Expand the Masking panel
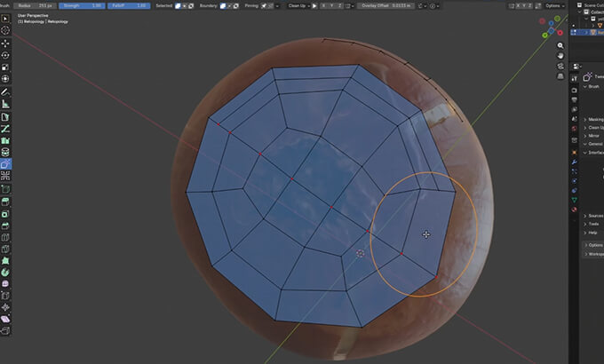The width and height of the screenshot is (604, 364). (594, 119)
